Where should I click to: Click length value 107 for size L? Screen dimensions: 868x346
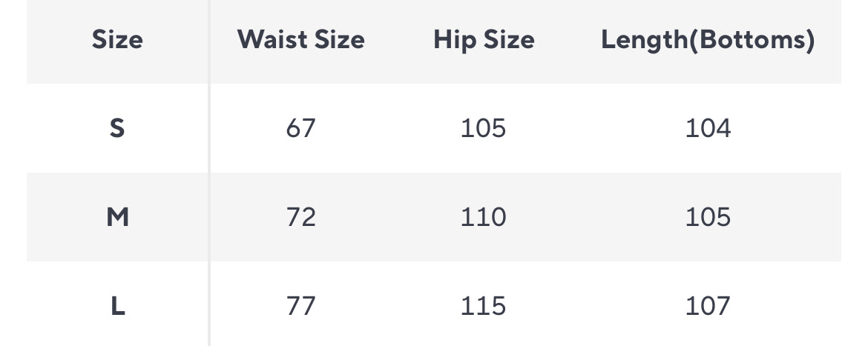pyautogui.click(x=708, y=306)
